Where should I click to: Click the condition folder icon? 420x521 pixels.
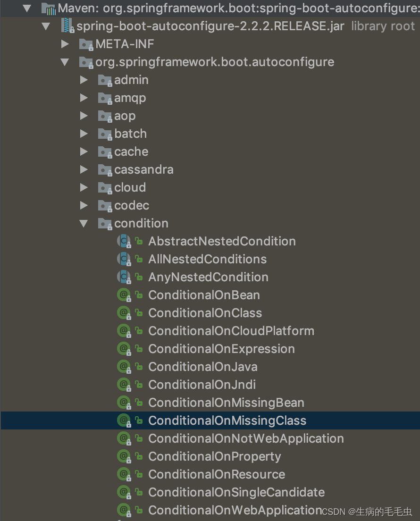click(x=105, y=224)
